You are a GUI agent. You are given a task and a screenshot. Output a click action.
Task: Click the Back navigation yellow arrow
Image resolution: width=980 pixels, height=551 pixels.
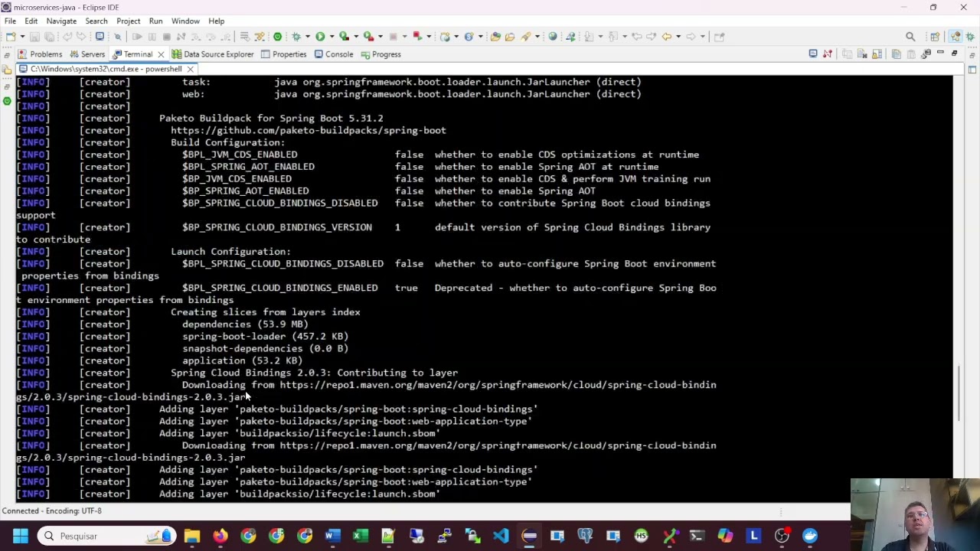pos(666,36)
